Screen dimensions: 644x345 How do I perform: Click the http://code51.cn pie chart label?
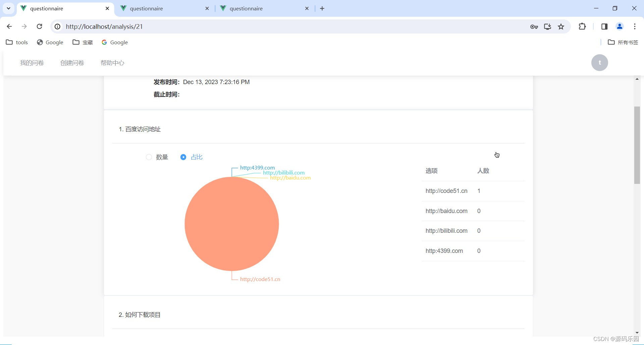point(260,279)
